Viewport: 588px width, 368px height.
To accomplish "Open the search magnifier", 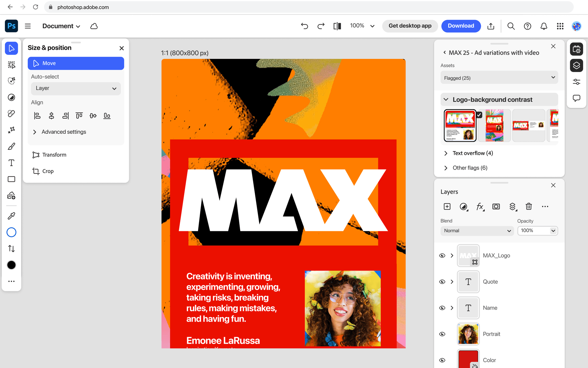I will pyautogui.click(x=511, y=26).
